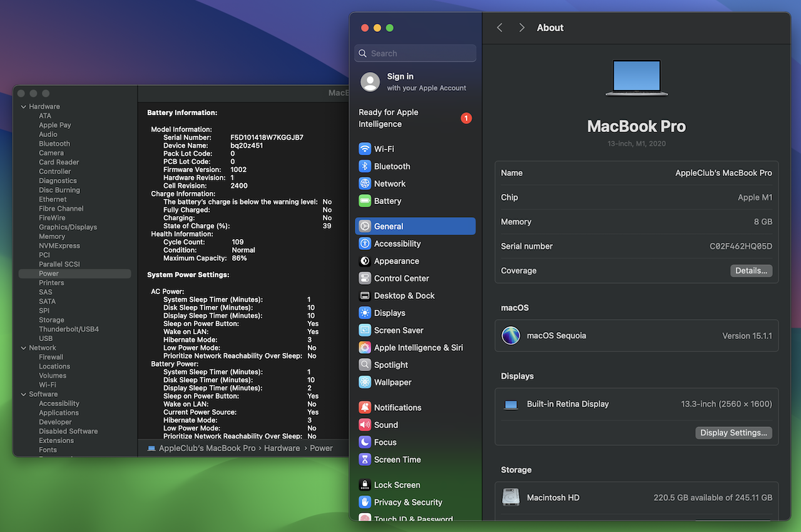Open the Displays icon in Settings sidebar
801x532 pixels.
[365, 313]
